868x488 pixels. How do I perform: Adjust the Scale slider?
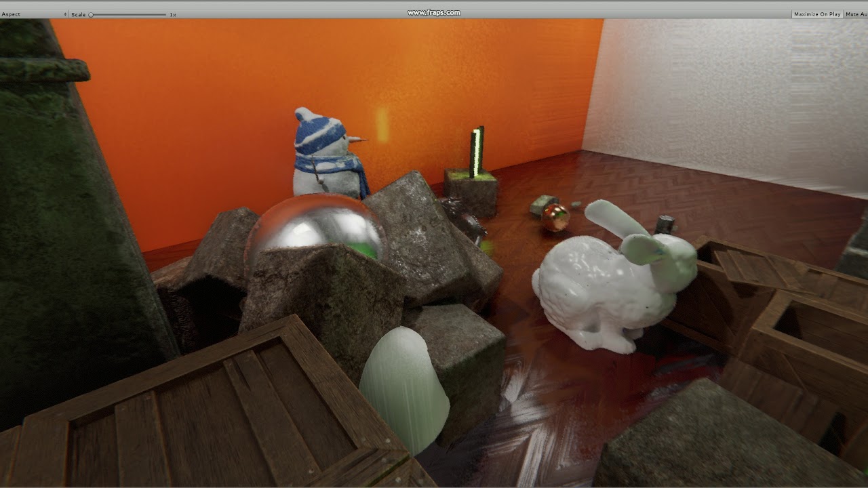pos(127,14)
